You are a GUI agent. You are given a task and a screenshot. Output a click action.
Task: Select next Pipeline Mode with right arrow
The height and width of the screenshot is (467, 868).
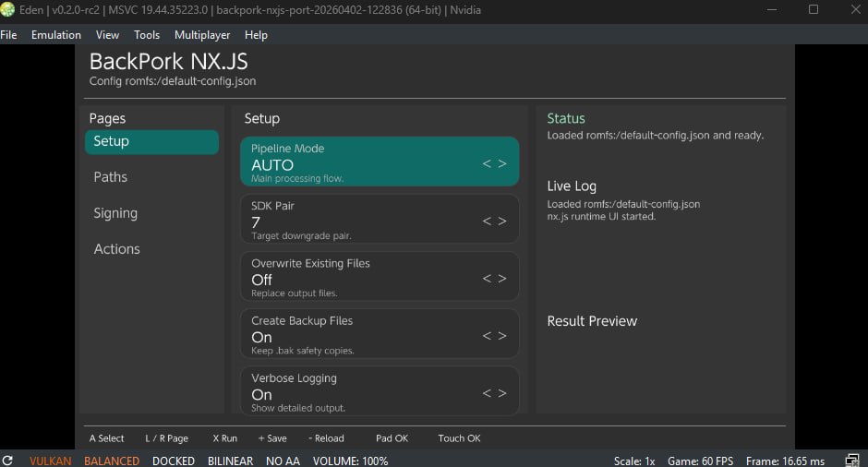502,163
